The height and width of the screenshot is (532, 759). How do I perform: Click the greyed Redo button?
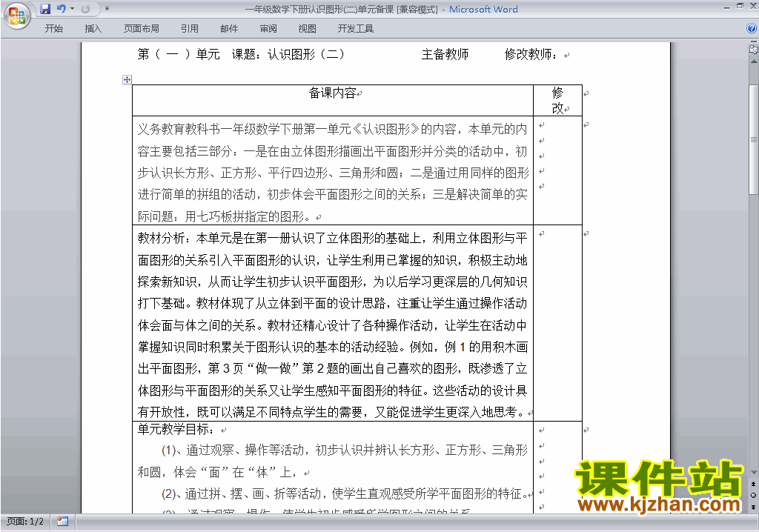86,9
